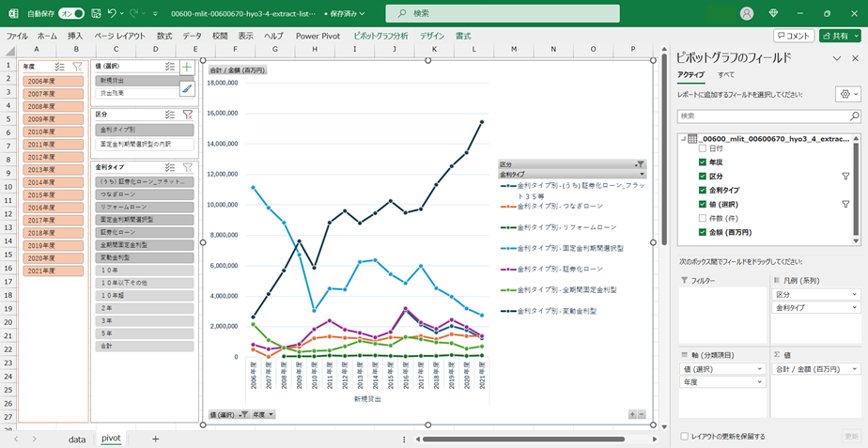Image resolution: width=868 pixels, height=448 pixels.
Task: Check レイアウトの更新を保留する option
Action: 684,437
